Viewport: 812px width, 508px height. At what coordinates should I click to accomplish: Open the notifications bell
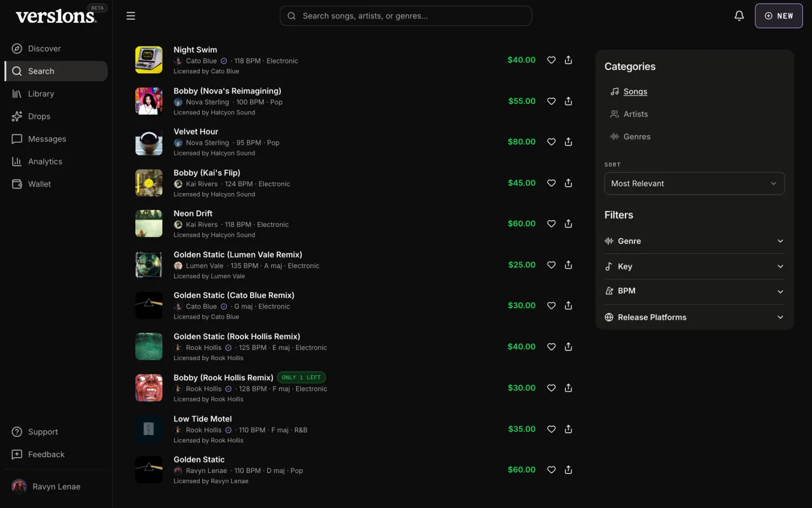click(x=739, y=16)
